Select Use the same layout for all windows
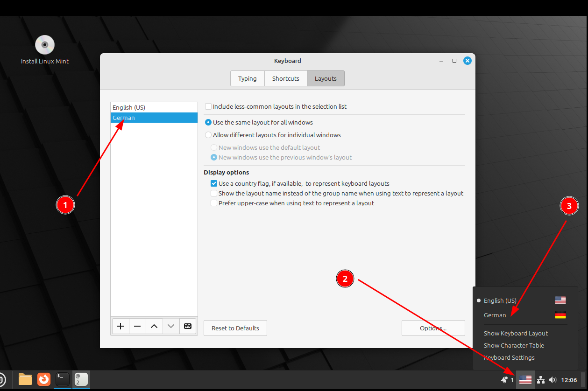Image resolution: width=588 pixels, height=391 pixels. 208,122
